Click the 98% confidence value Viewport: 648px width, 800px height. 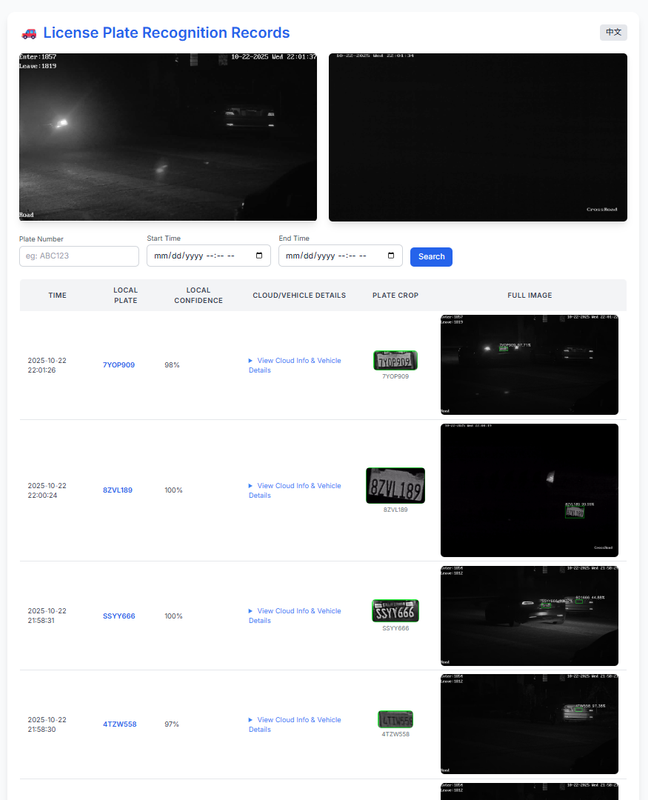[x=172, y=365]
